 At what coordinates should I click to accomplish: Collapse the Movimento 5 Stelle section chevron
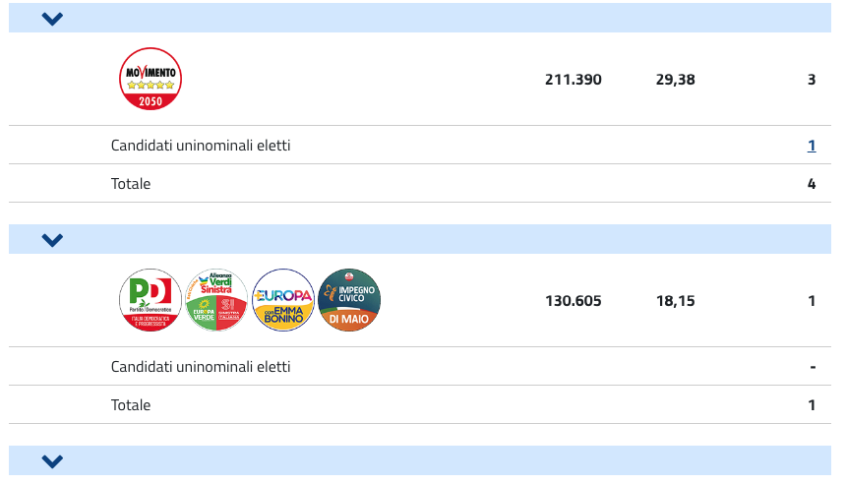(53, 18)
